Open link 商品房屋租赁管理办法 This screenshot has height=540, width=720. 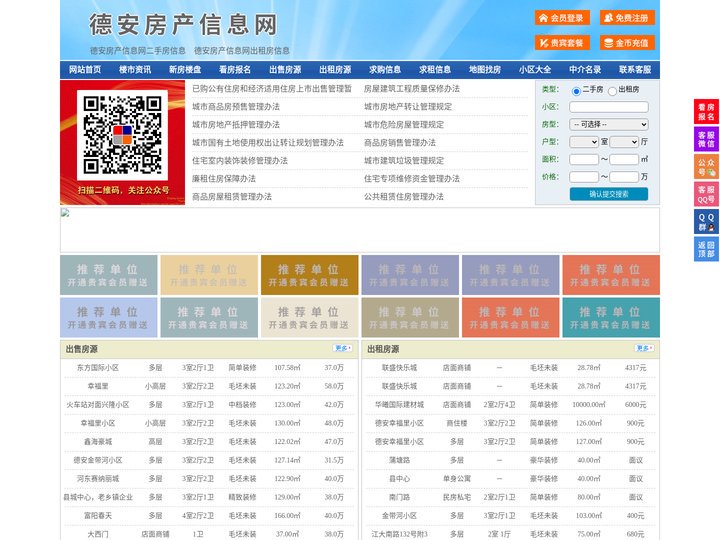232,197
